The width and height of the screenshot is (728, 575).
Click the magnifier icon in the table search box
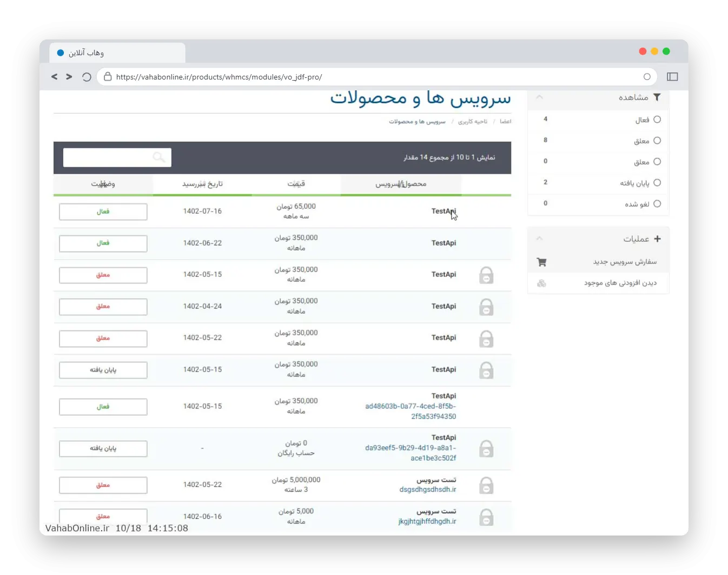[159, 157]
